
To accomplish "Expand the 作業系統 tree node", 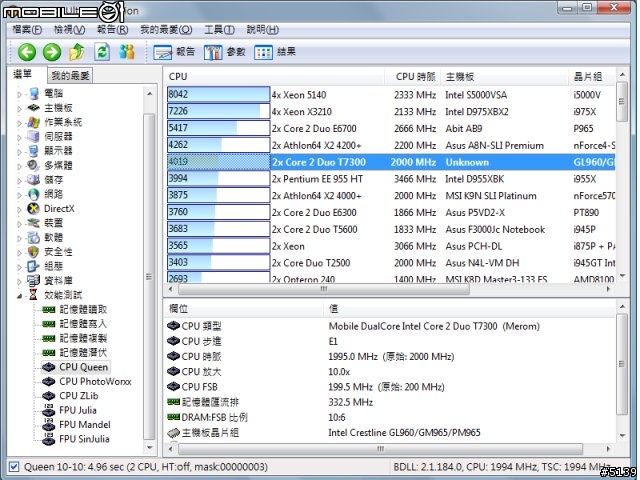I will (x=19, y=123).
